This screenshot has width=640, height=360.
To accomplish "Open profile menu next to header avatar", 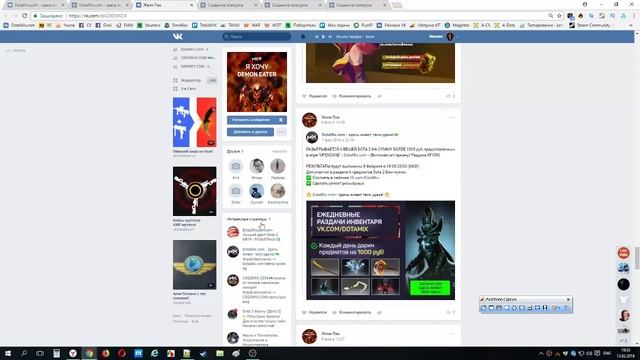I will click(457, 37).
